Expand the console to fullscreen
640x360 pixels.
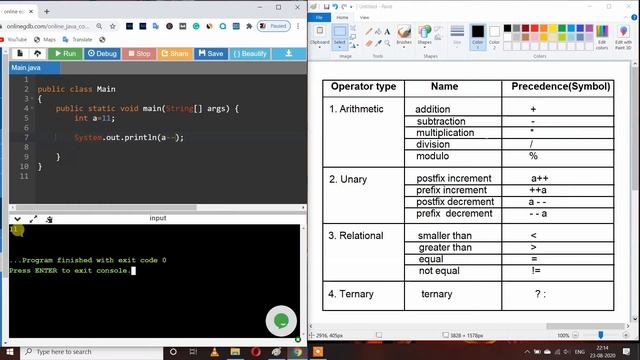tap(33, 219)
